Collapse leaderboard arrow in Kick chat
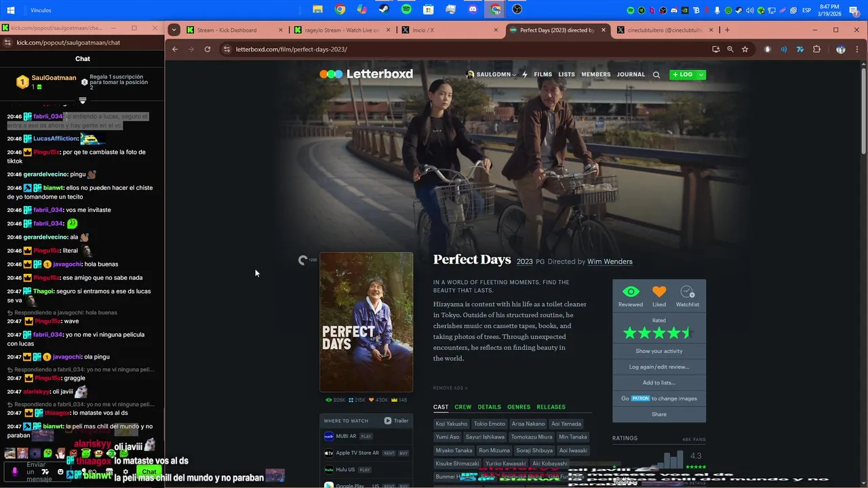The image size is (868, 488). point(83,100)
